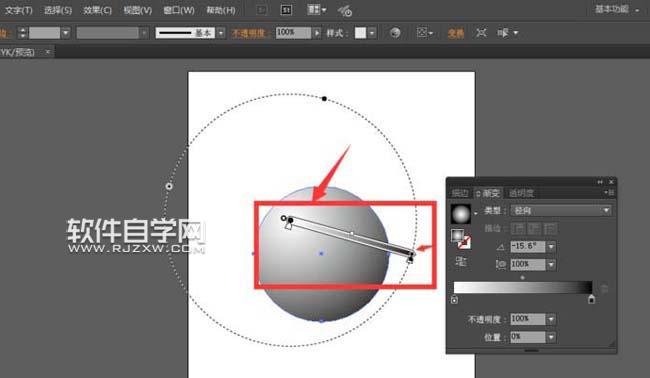Open the gradient angle dropdown arrow
650x378 pixels.
coord(551,247)
